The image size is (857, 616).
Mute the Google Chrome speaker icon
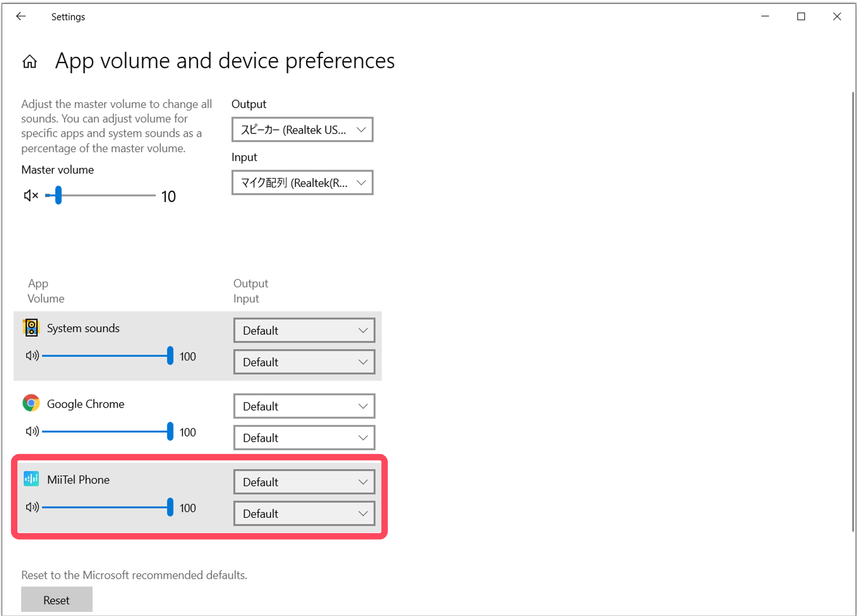click(32, 431)
